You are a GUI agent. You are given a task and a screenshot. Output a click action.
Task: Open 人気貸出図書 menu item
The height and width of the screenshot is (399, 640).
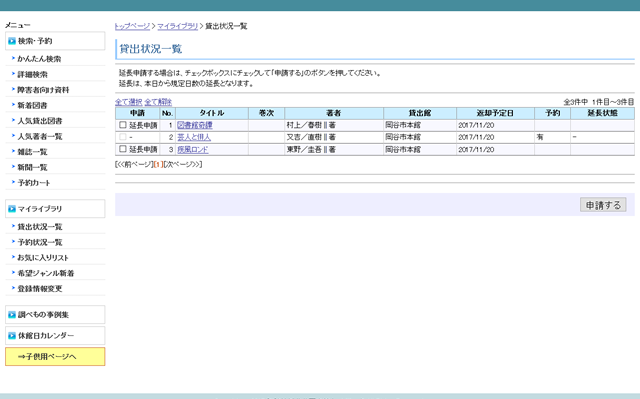(40, 121)
